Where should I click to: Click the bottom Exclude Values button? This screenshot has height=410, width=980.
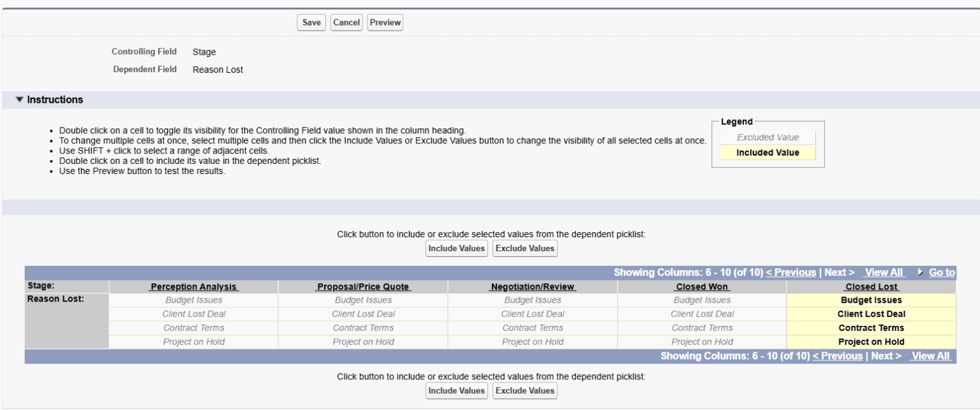[x=524, y=390]
